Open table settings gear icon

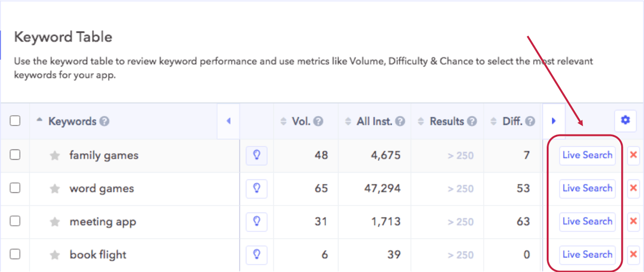coord(625,120)
